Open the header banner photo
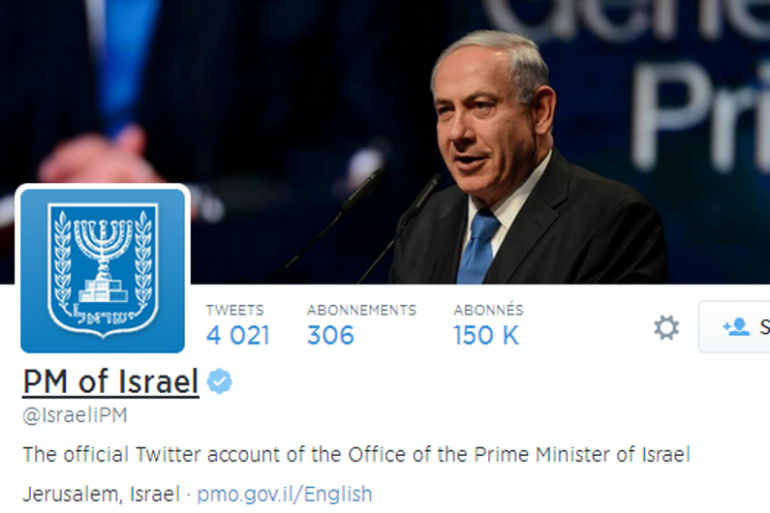Screen dimensions: 770x513 385,142
